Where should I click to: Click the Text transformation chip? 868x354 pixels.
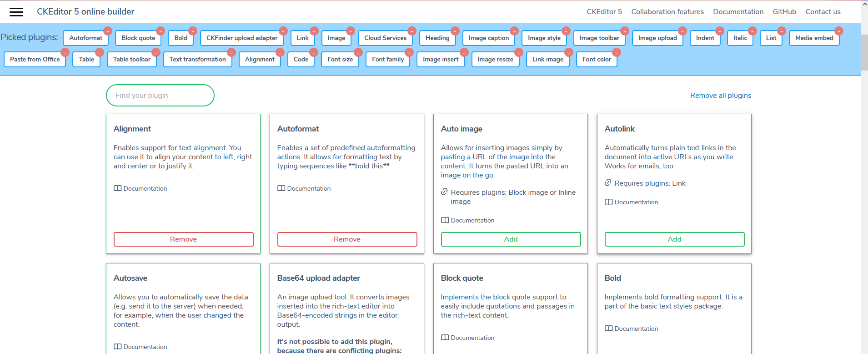pos(198,60)
